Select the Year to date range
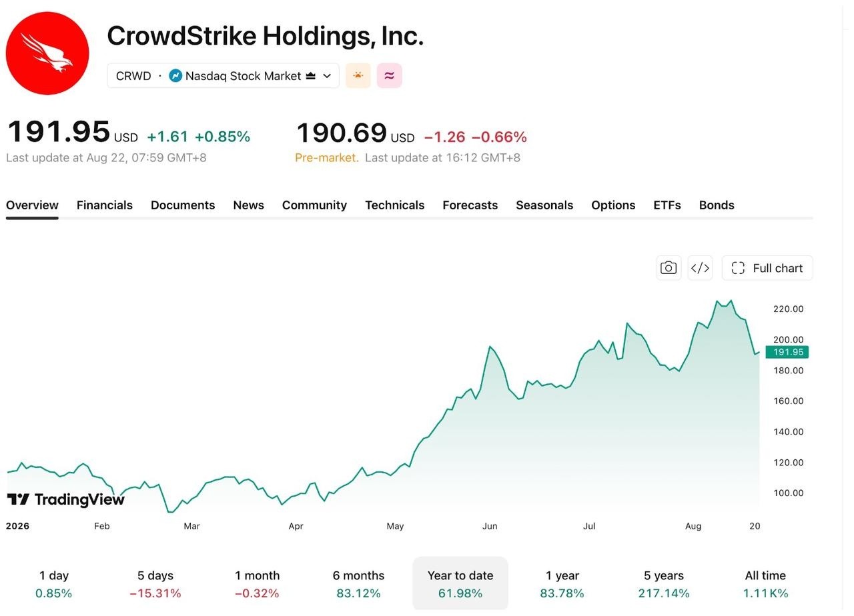 click(460, 584)
